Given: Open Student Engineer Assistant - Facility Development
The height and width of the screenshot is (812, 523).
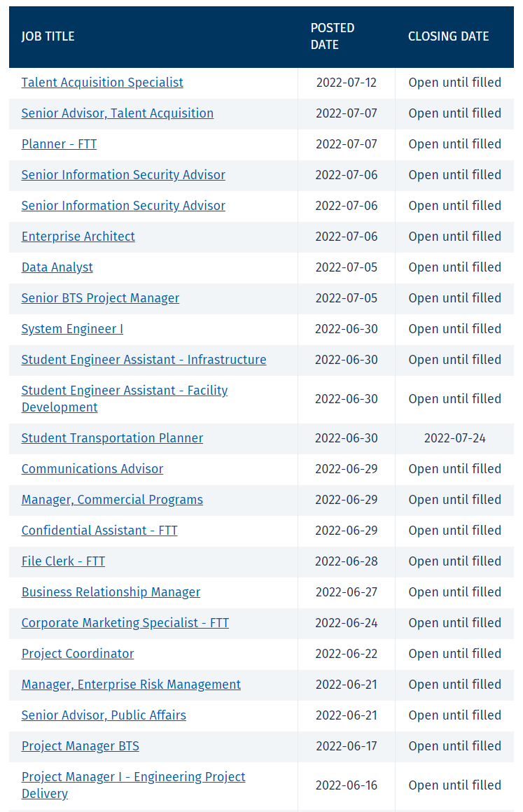Looking at the screenshot, I should point(125,399).
